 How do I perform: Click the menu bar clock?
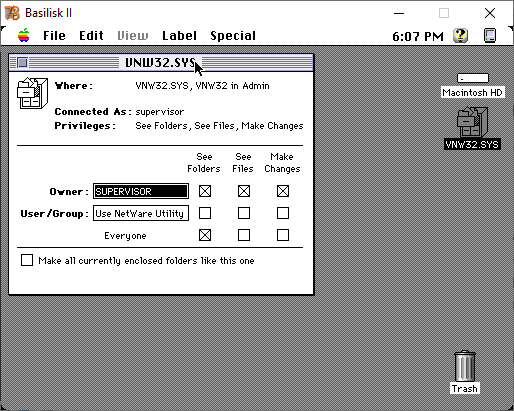coord(418,36)
